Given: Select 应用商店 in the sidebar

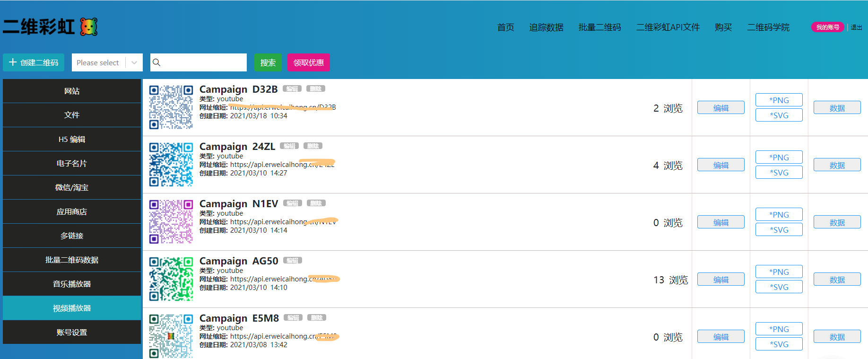Looking at the screenshot, I should pos(72,211).
